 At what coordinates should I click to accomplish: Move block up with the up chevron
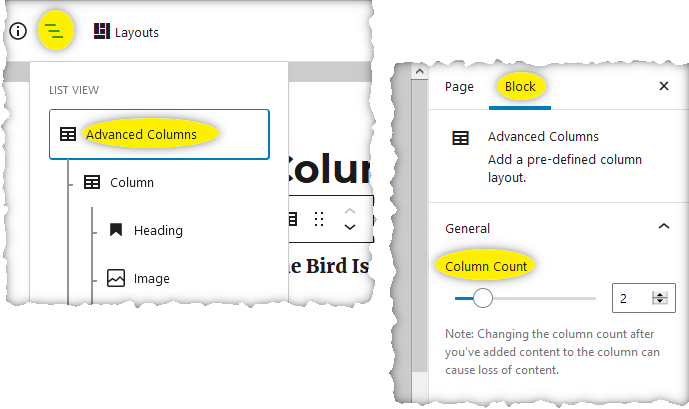coord(350,211)
